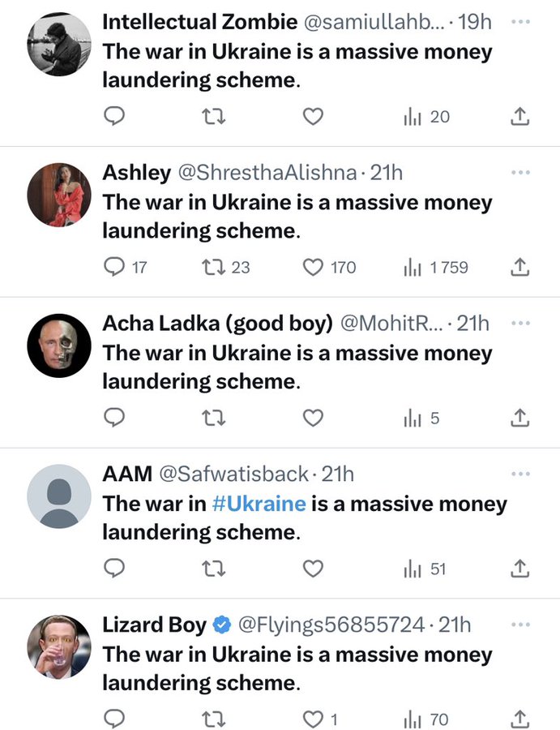Expand more options on Lizard Boy's tweet
The image size is (560, 730).
coord(519,624)
